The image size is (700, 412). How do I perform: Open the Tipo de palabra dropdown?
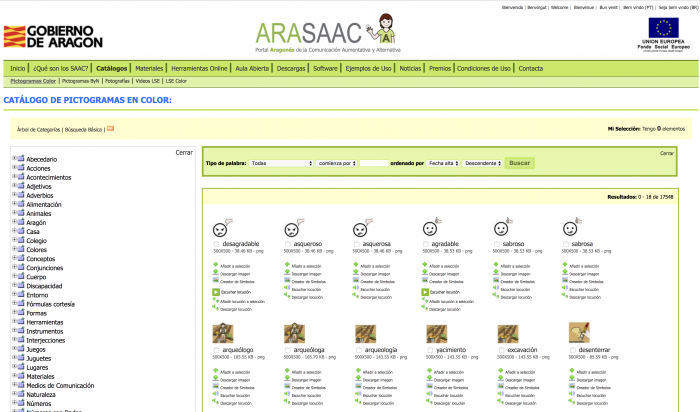coord(282,162)
